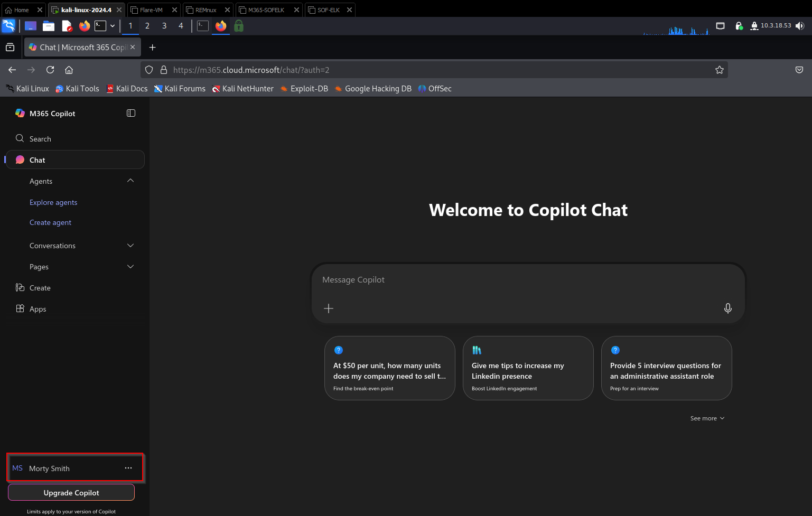Open Create from the sidebar
This screenshot has height=516, width=812.
(40, 288)
